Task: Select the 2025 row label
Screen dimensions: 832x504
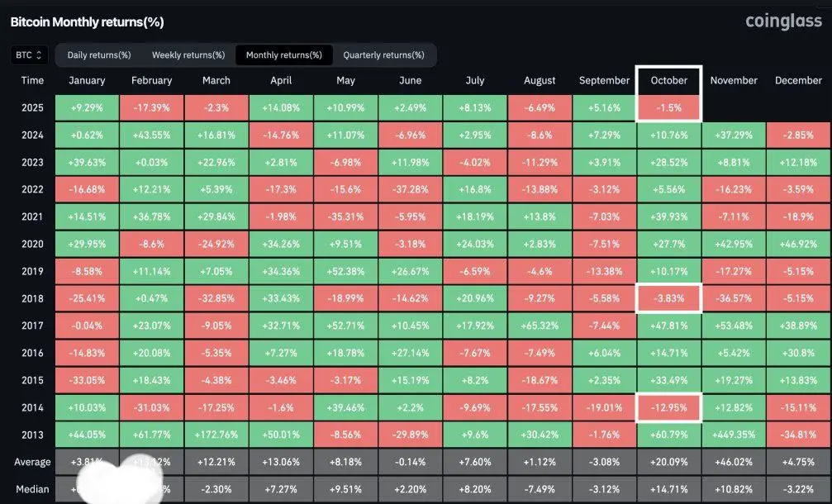Action: [32, 107]
